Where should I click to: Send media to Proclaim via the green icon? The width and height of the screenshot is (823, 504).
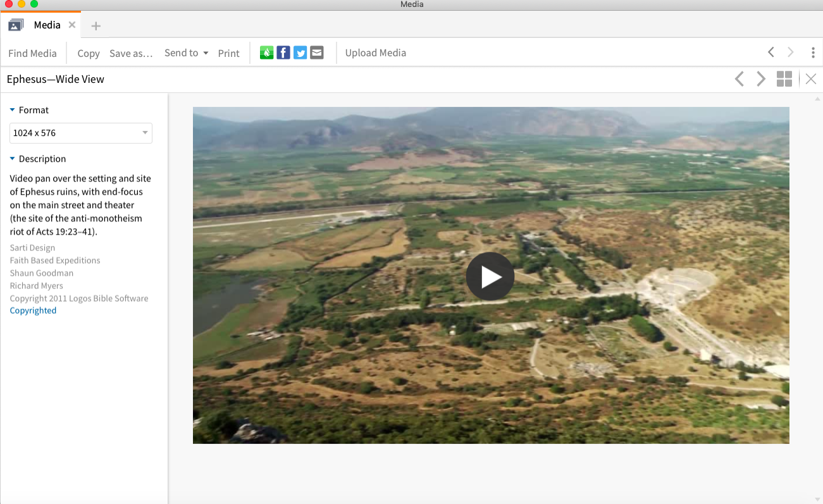(x=266, y=52)
